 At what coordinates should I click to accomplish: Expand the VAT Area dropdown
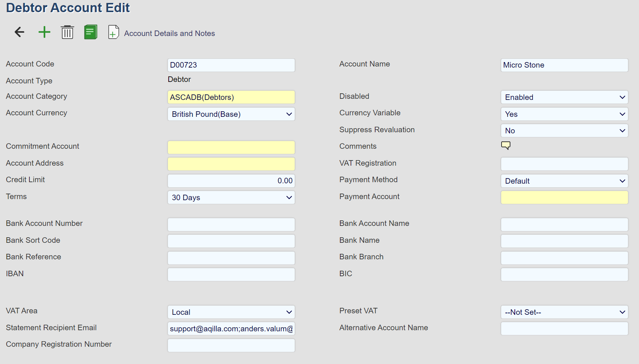click(x=231, y=312)
